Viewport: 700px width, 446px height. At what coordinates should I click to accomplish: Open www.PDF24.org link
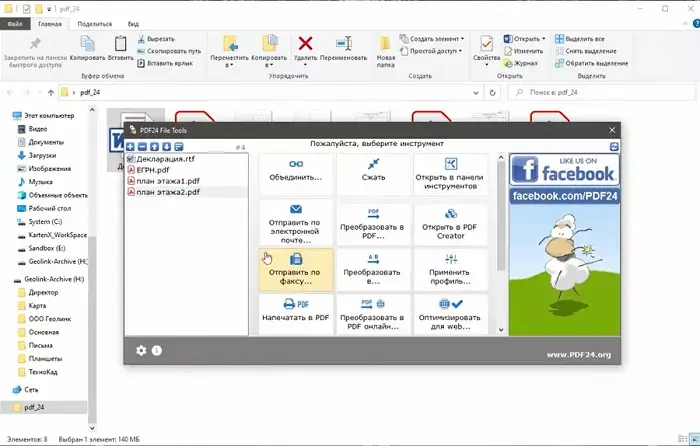(x=579, y=355)
